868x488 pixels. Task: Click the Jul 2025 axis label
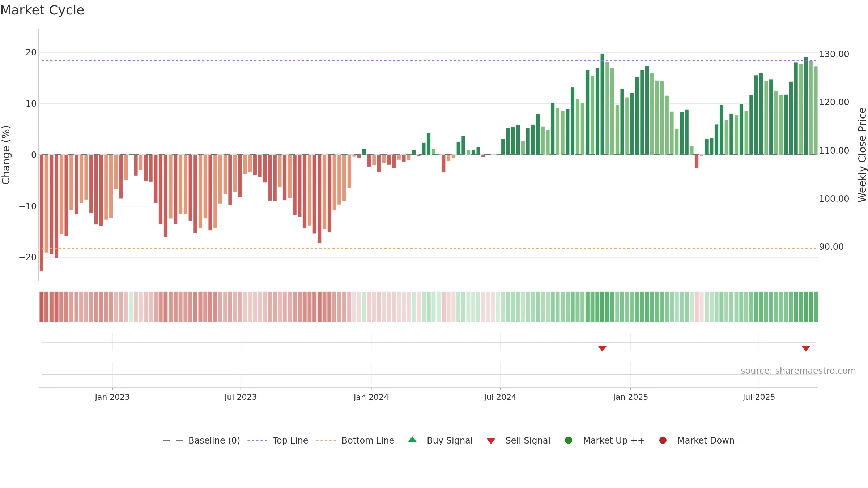pos(759,397)
